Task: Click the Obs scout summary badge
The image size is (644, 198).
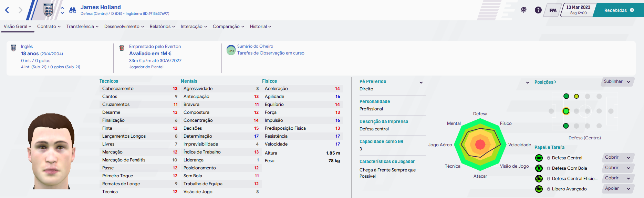Action: click(231, 50)
